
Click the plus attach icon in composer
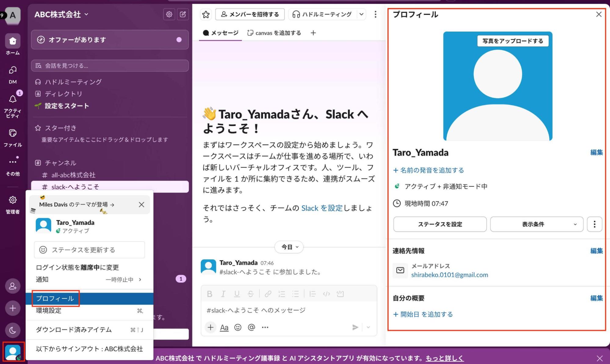[x=211, y=327]
